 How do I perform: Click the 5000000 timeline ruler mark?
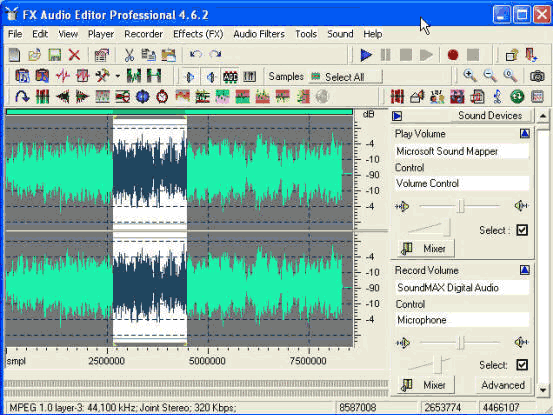click(207, 361)
